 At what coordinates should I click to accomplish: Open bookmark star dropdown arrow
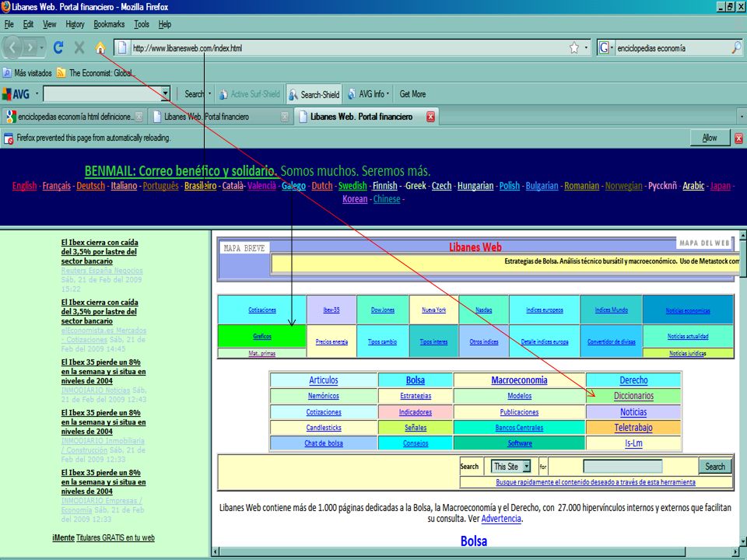[586, 47]
